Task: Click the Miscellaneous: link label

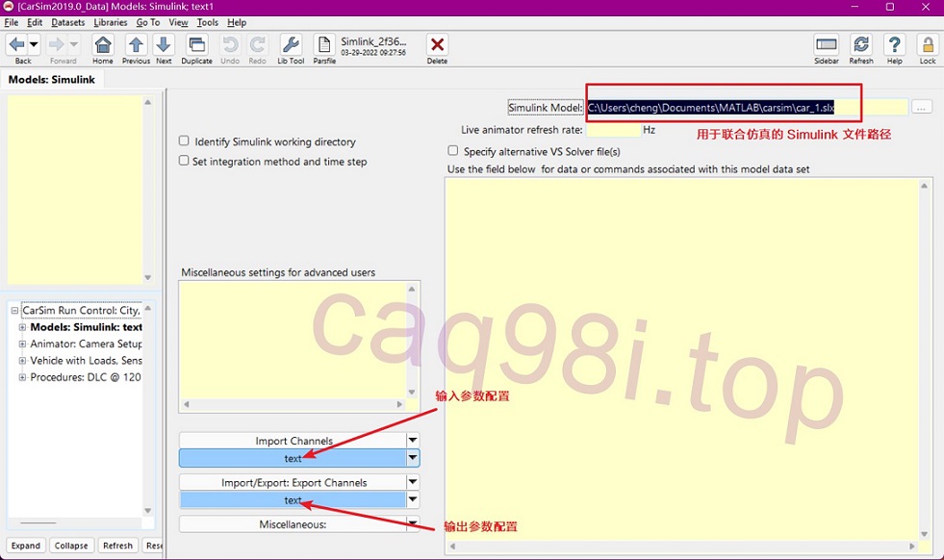Action: click(293, 523)
